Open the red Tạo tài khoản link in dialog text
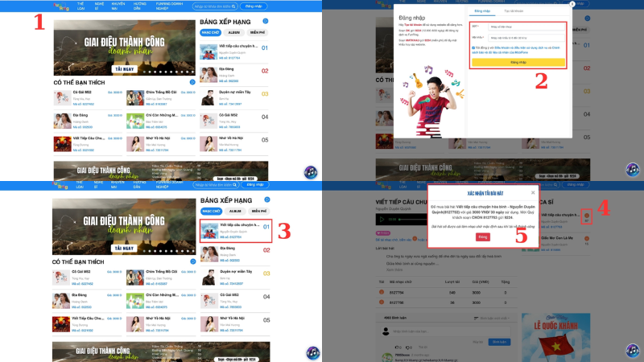 [x=413, y=25]
